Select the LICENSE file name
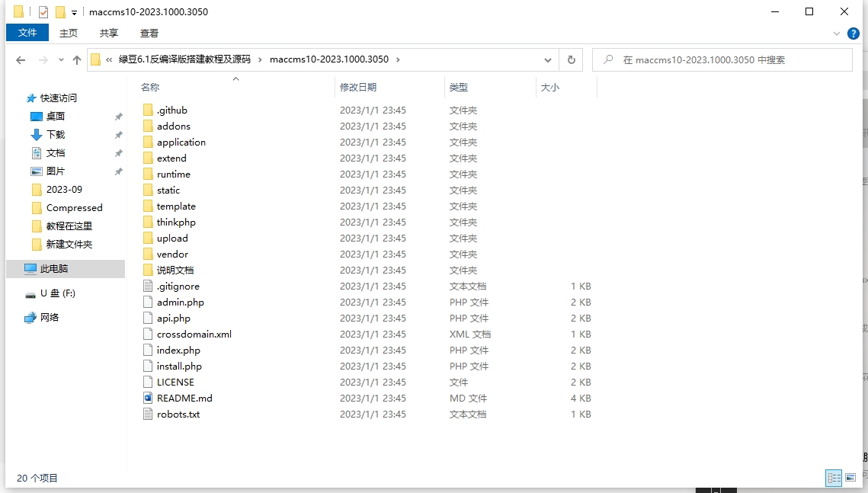Image resolution: width=868 pixels, height=493 pixels. pyautogui.click(x=175, y=383)
